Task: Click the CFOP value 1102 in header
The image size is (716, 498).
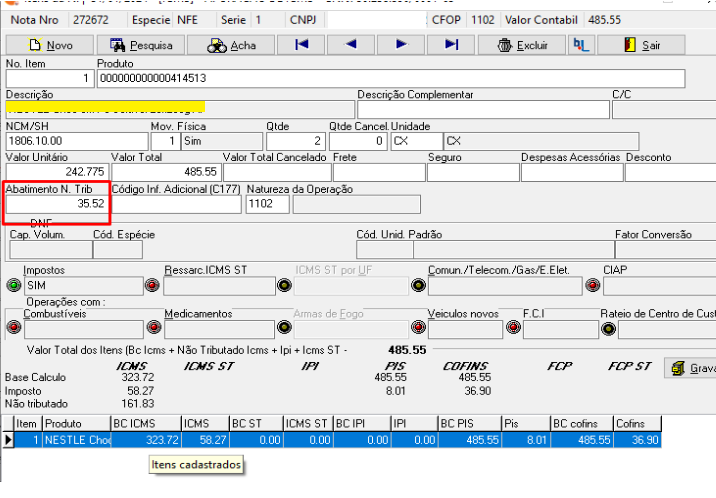Action: tap(483, 20)
